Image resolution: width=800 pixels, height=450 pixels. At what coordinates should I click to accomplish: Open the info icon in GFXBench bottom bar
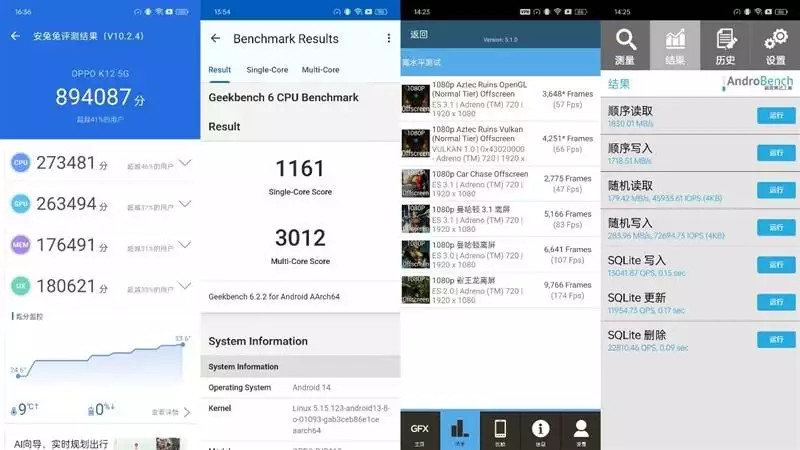(x=540, y=431)
